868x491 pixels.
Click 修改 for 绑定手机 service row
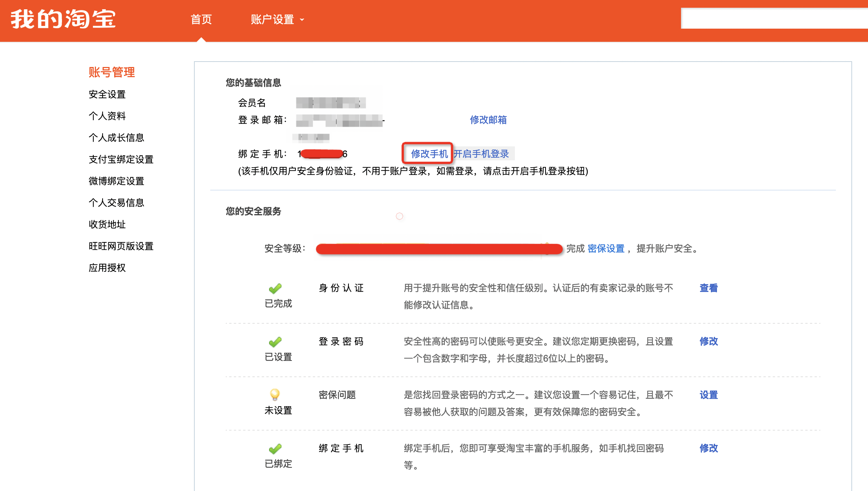[709, 448]
